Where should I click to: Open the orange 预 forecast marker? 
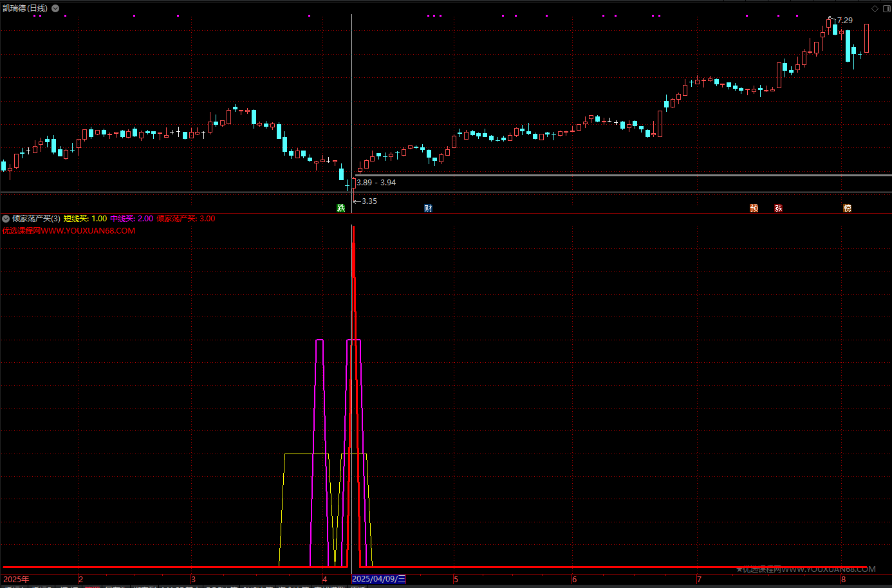(x=754, y=208)
